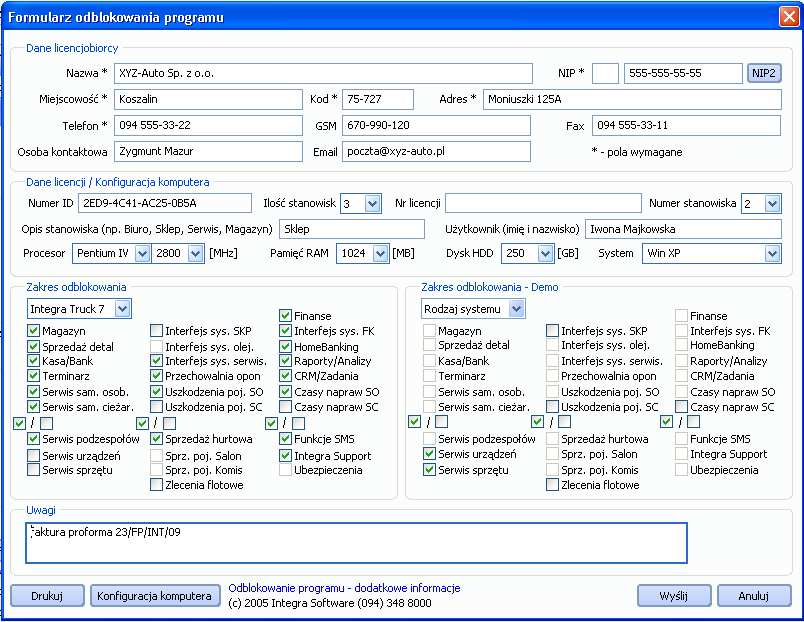Untick Kasa/Bank in the non-Demo scope
The height and width of the screenshot is (622, 804).
point(33,361)
